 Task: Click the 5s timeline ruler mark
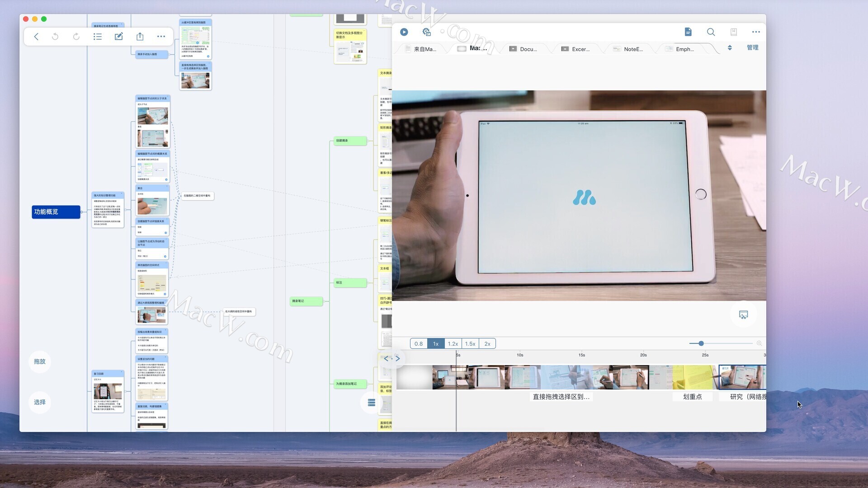coord(458,355)
